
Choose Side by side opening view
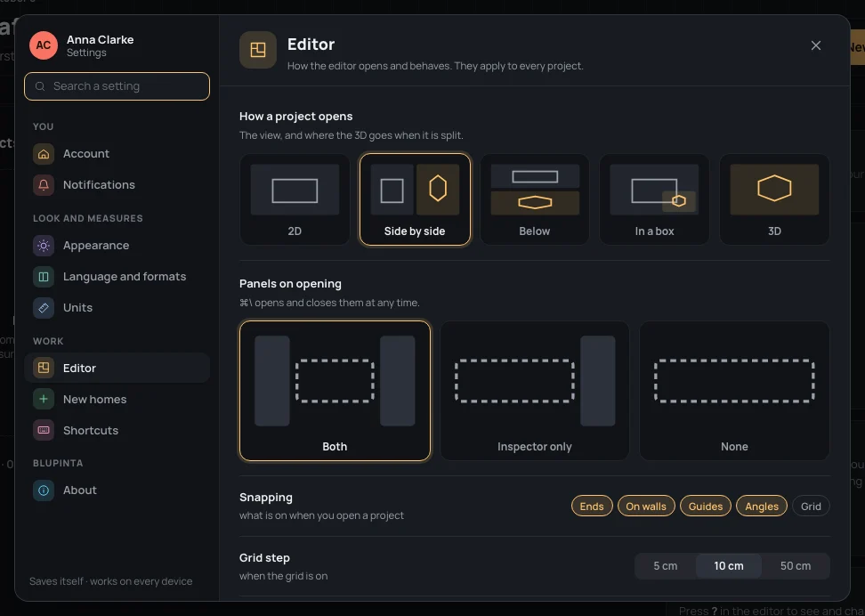click(415, 199)
